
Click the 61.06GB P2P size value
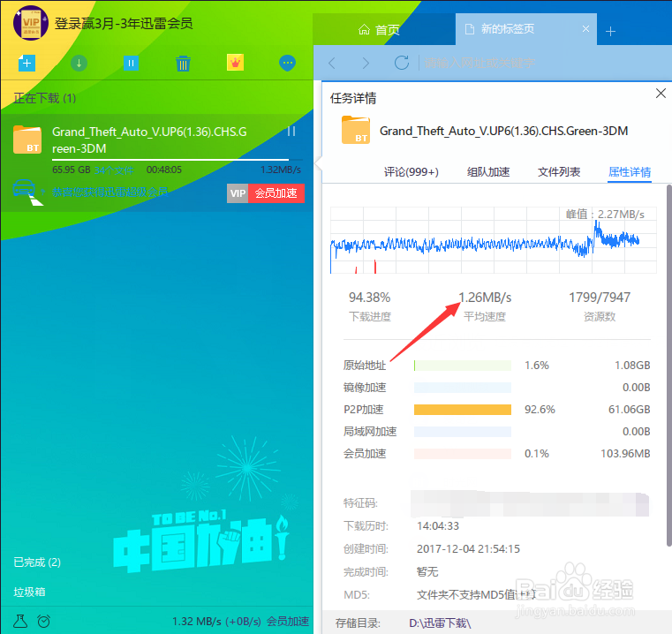[x=629, y=410]
